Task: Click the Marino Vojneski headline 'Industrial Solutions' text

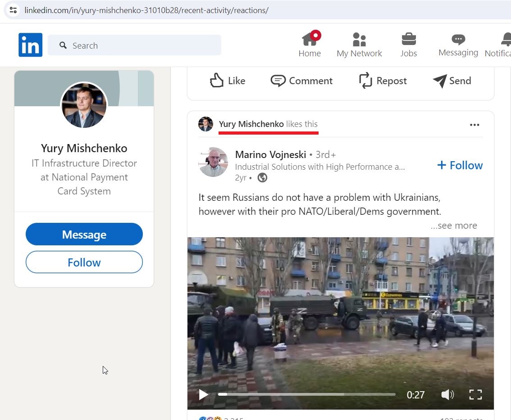Action: click(319, 167)
